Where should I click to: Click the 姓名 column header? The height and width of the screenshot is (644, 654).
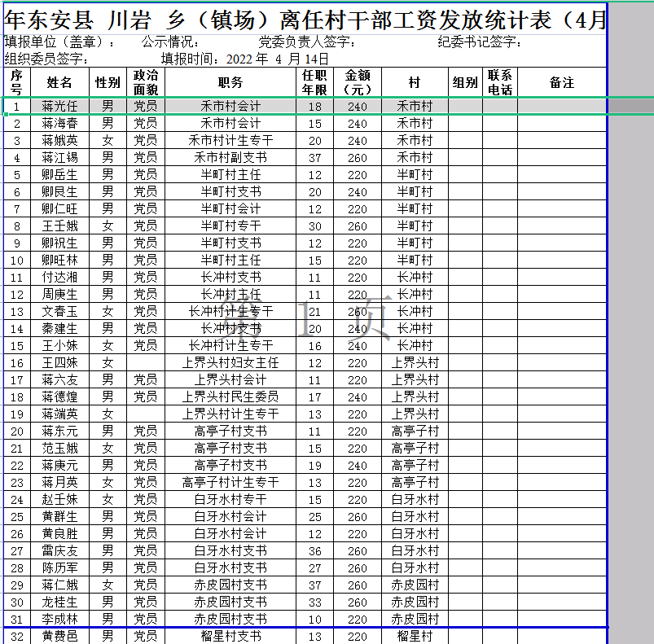click(59, 82)
